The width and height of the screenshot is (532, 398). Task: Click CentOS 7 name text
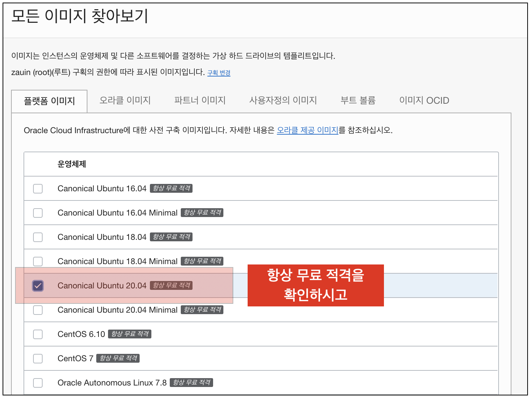point(76,359)
